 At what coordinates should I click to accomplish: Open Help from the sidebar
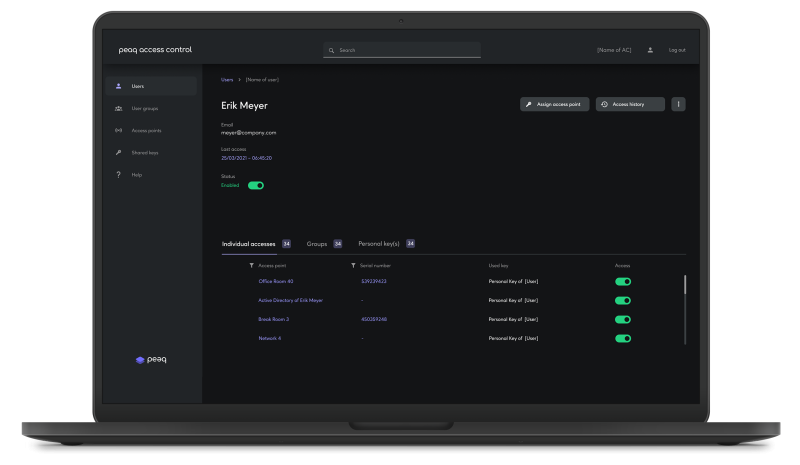(137, 175)
